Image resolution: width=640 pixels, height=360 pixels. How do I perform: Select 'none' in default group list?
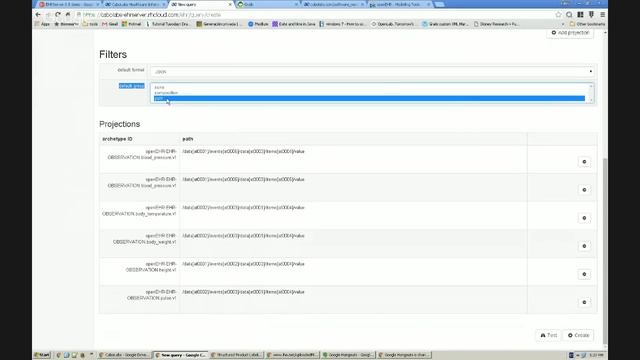(369, 87)
